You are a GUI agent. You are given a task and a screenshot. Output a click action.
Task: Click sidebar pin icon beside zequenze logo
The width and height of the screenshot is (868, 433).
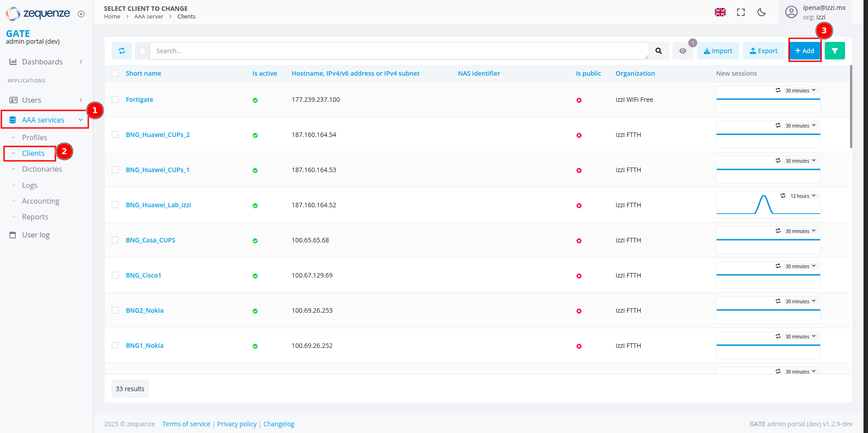81,14
